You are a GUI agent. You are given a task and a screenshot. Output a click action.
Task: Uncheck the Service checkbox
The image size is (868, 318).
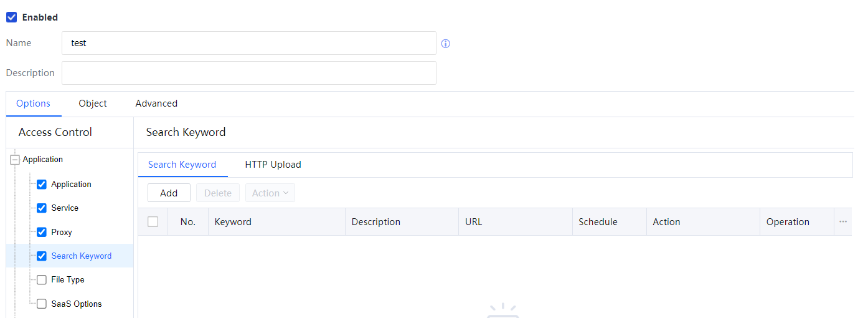tap(42, 208)
